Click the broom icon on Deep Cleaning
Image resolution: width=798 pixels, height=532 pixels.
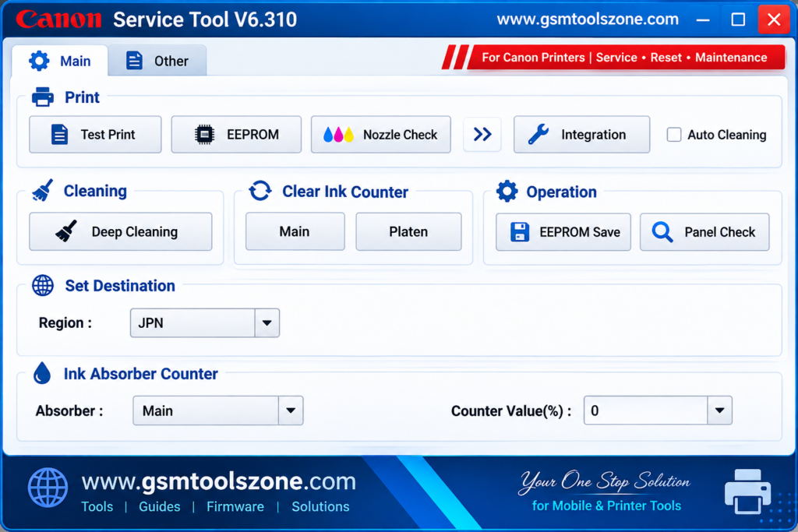click(66, 231)
